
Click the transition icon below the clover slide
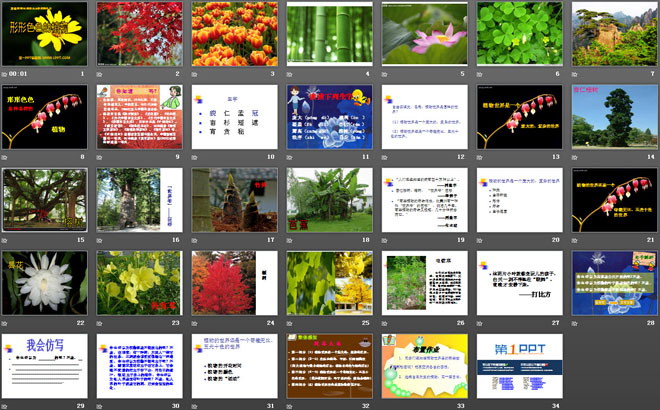[479, 73]
